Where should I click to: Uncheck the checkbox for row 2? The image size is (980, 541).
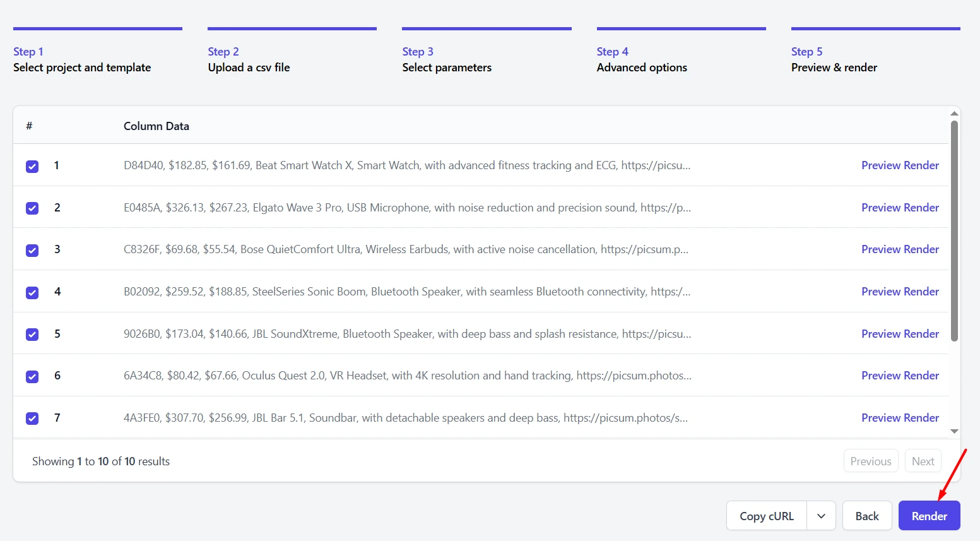32,208
